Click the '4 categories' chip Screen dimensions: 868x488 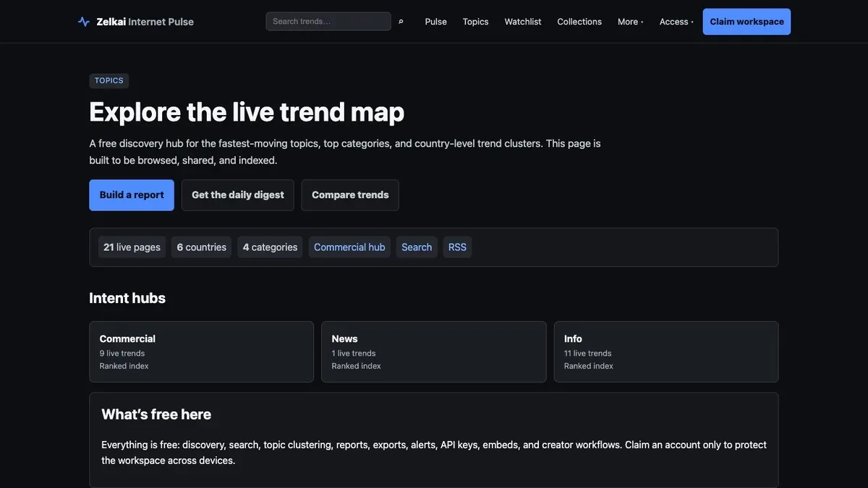[x=270, y=247]
